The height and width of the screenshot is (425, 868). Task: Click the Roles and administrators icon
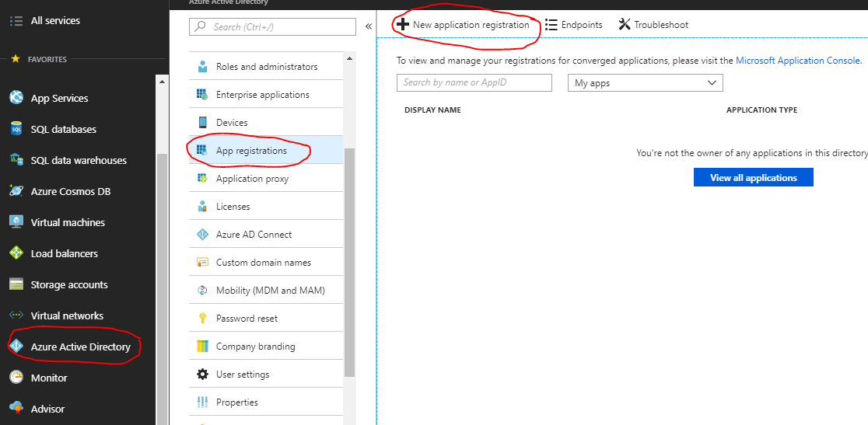pos(202,67)
